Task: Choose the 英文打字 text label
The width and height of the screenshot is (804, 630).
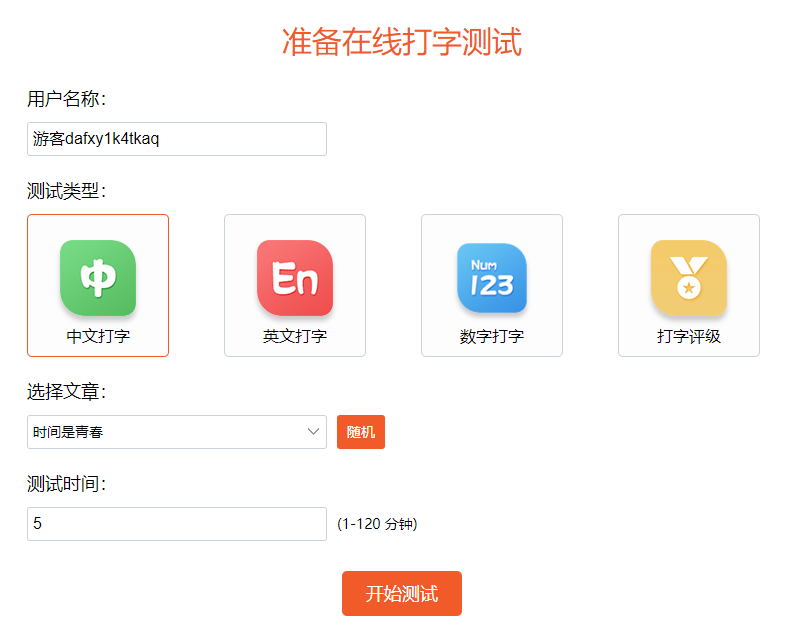Action: (x=295, y=336)
